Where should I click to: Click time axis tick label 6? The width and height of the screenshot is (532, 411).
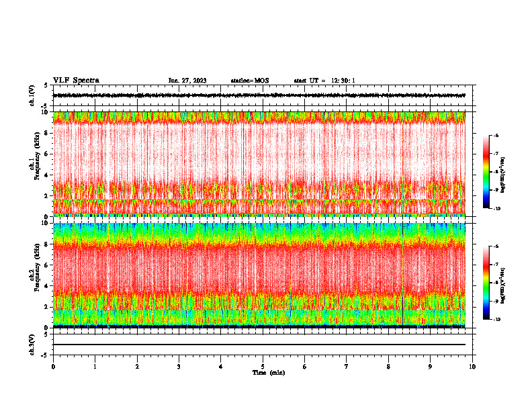[305, 367]
